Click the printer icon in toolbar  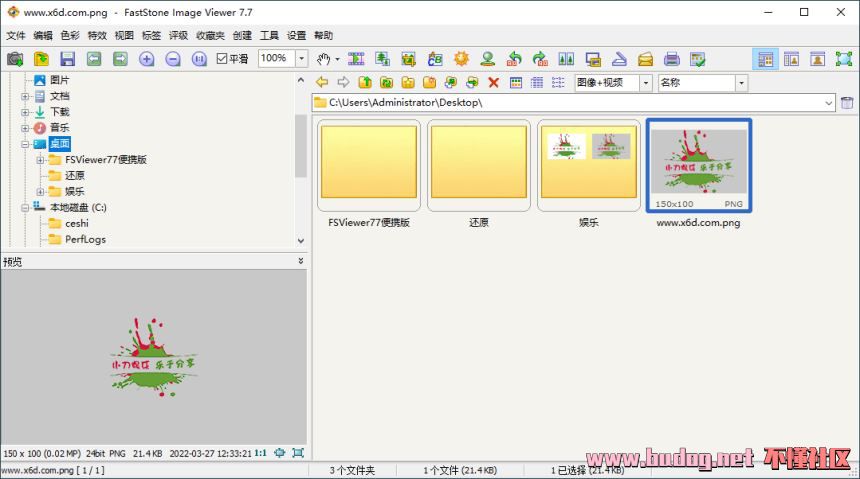[672, 59]
